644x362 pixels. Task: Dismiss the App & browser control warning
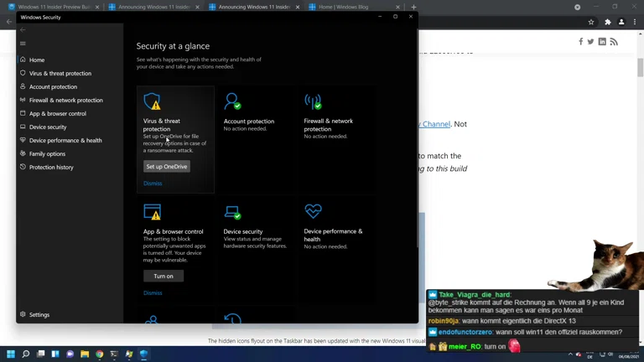pos(153,293)
